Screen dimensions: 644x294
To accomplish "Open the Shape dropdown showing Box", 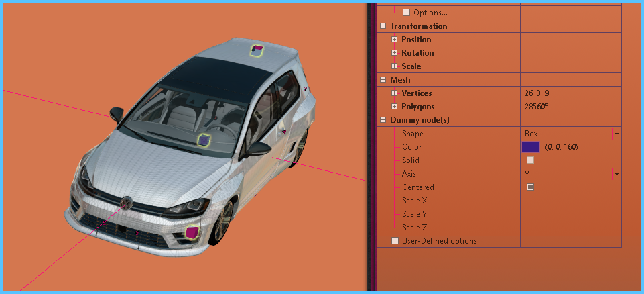I will pyautogui.click(x=617, y=134).
